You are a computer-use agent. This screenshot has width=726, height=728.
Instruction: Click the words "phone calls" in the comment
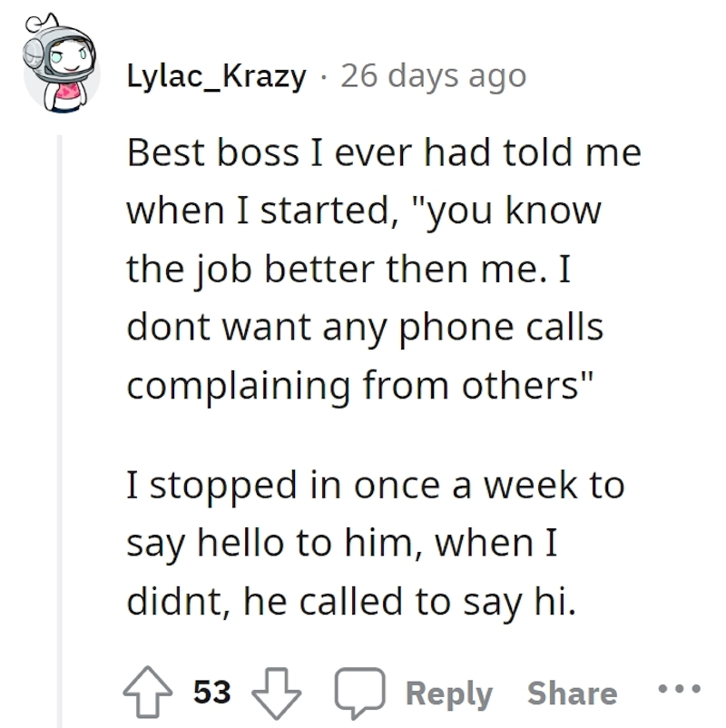coord(501,328)
